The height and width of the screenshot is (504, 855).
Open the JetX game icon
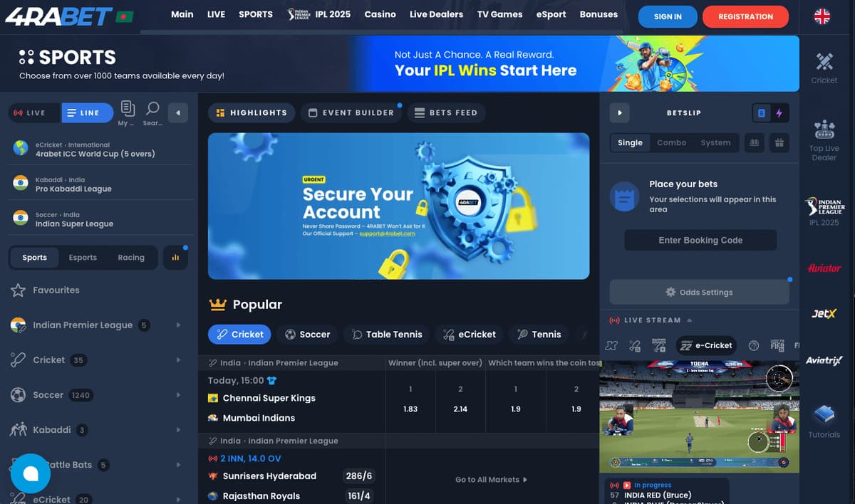pyautogui.click(x=824, y=314)
